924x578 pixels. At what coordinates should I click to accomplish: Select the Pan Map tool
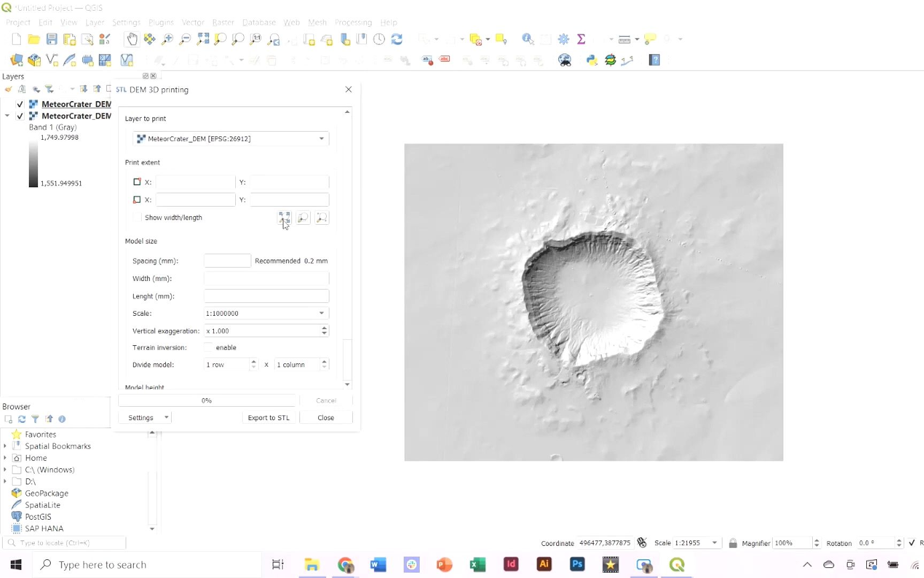[x=132, y=39]
